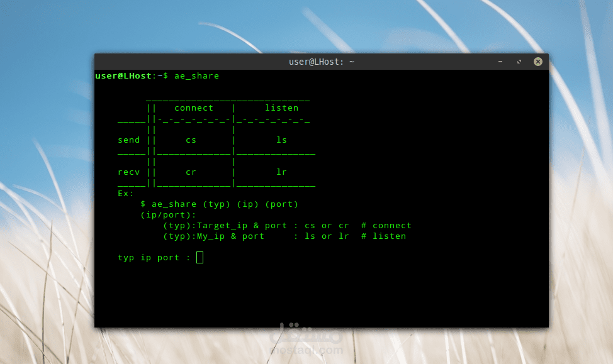This screenshot has height=364, width=613.
Task: Click the 'ls' table cell
Action: [x=281, y=140]
